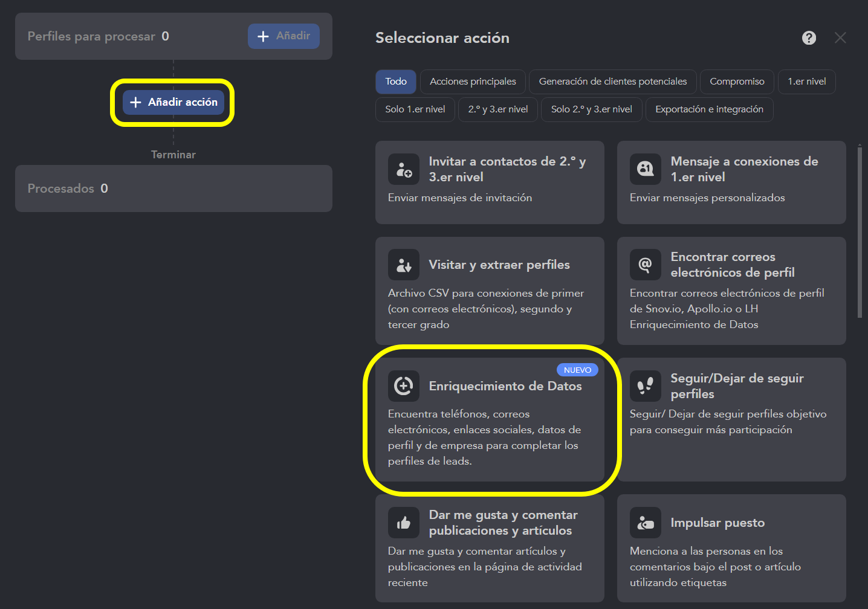Filter by Generación de clientes potenciales
Image resolution: width=868 pixels, height=609 pixels.
(612, 82)
